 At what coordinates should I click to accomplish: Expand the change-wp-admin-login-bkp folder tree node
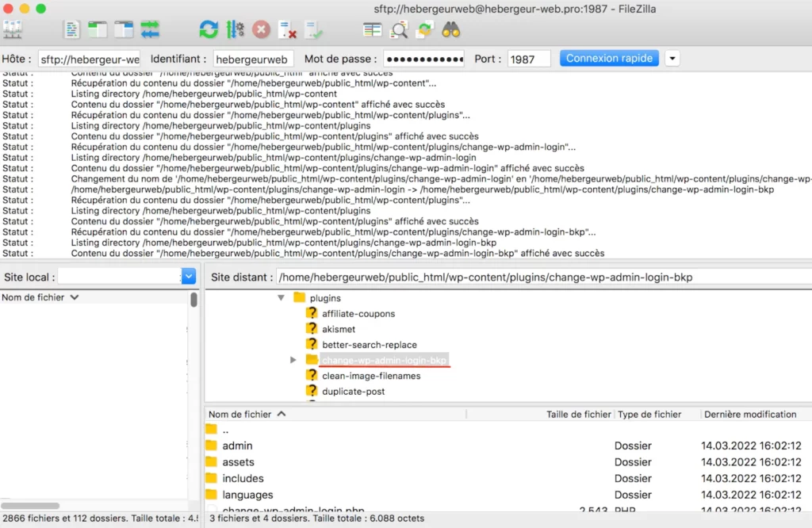(293, 360)
